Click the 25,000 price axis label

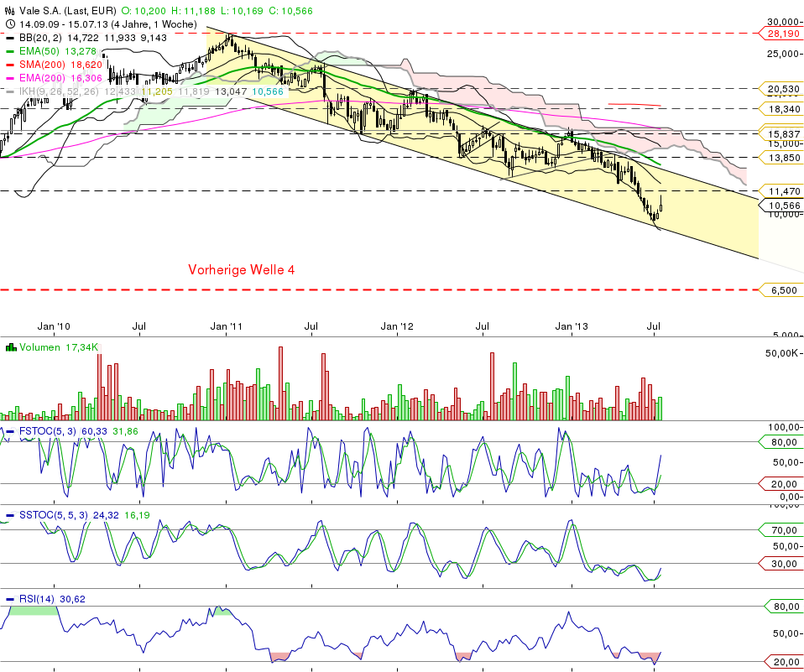pyautogui.click(x=783, y=54)
